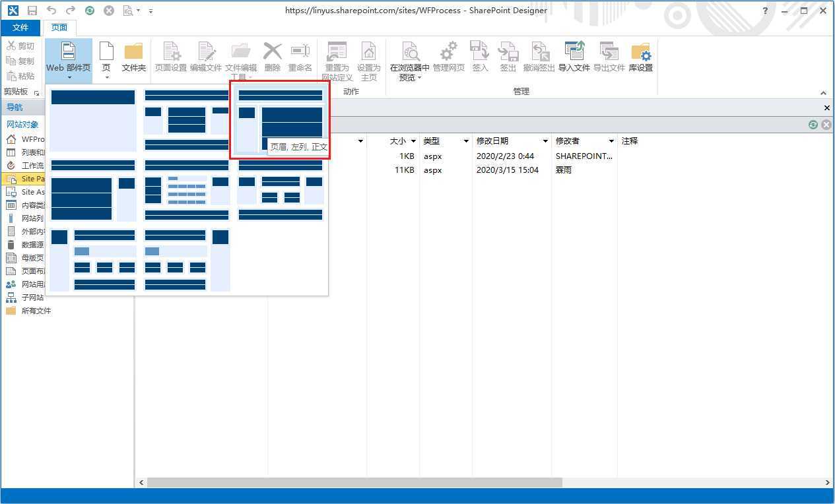The width and height of the screenshot is (835, 504).
Task: Select the highlighted 页眉, 左列, 正文 layout thumbnail
Action: [x=281, y=121]
